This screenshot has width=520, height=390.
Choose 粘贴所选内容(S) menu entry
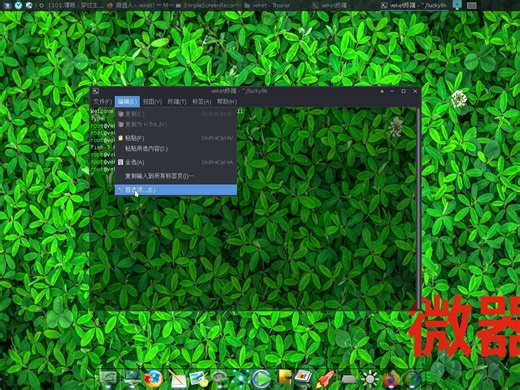click(176, 149)
